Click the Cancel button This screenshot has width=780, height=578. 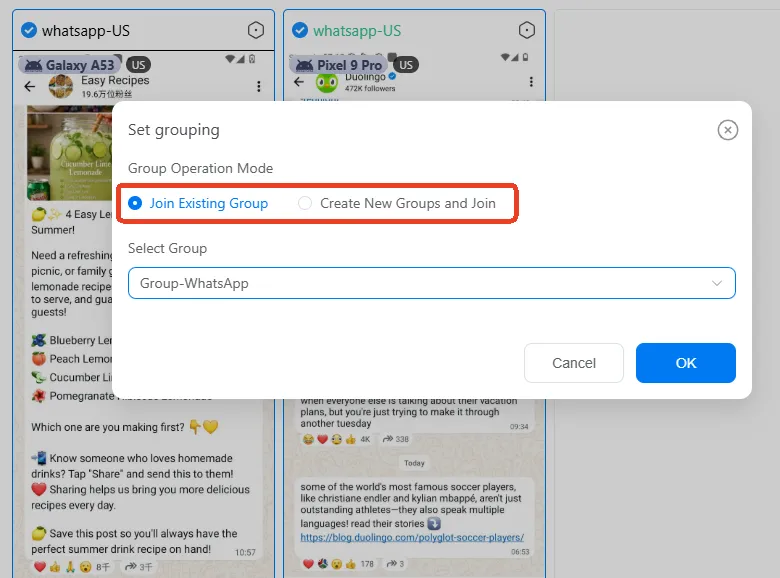(574, 363)
